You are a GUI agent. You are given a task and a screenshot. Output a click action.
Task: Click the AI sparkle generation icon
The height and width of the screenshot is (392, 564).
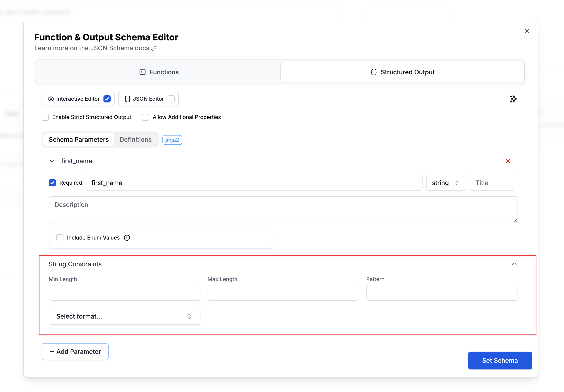pos(513,99)
